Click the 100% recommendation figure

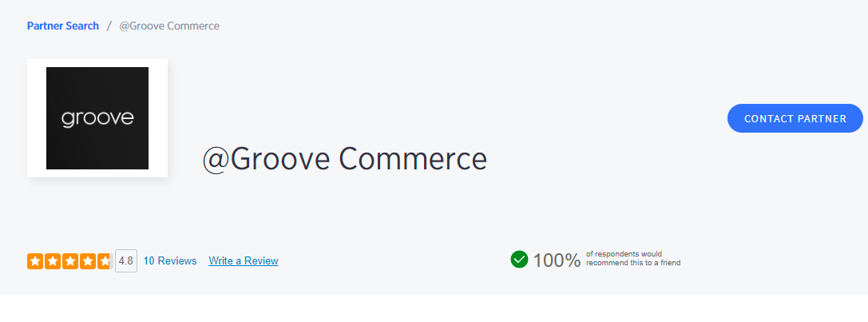[557, 260]
